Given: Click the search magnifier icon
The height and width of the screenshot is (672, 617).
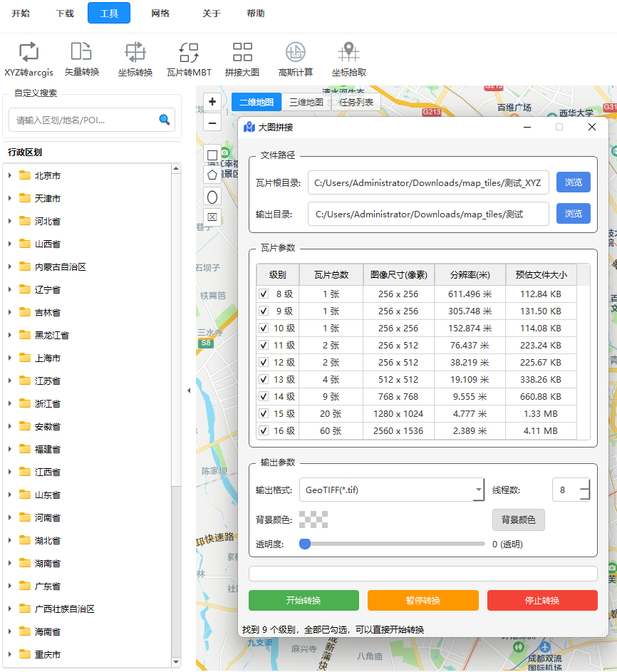Looking at the screenshot, I should 164,120.
